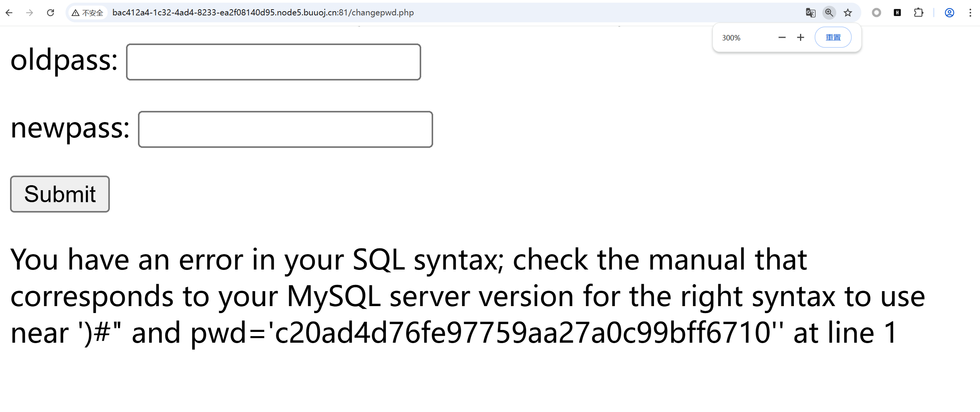Open the Google Translate page icon
This screenshot has height=412, width=980.
coord(810,13)
